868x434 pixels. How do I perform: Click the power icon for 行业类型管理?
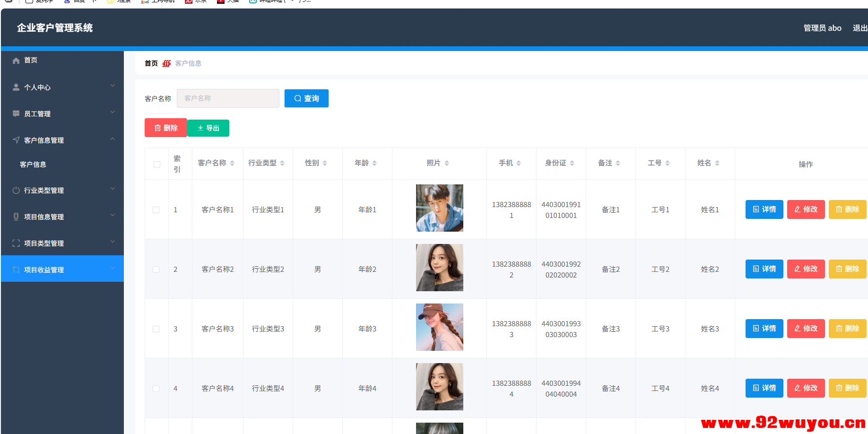[x=15, y=190]
